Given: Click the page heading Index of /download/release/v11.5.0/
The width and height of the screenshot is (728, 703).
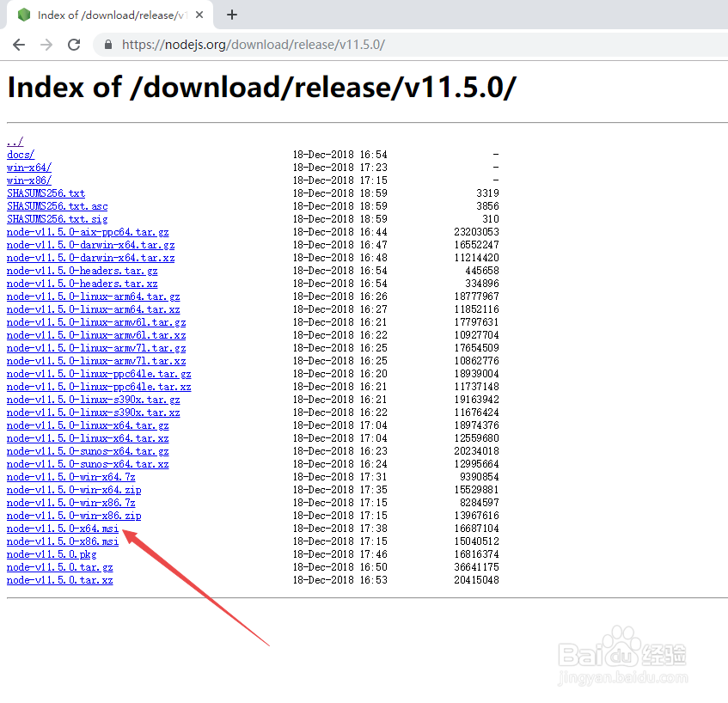Looking at the screenshot, I should (262, 88).
